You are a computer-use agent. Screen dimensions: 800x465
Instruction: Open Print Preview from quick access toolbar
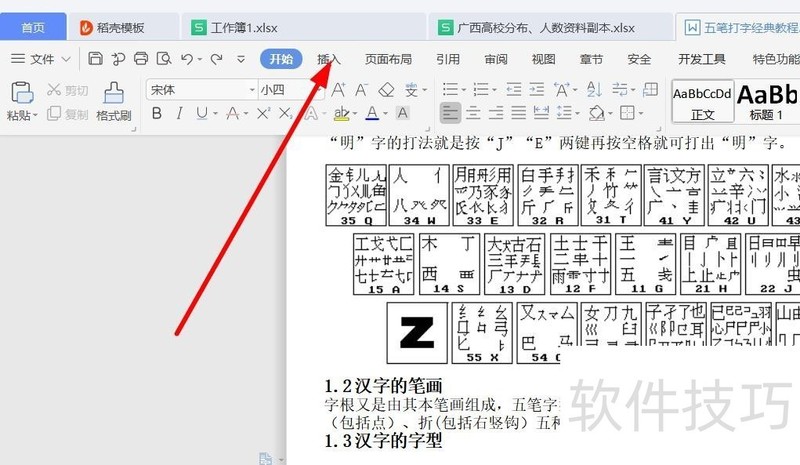pos(164,59)
